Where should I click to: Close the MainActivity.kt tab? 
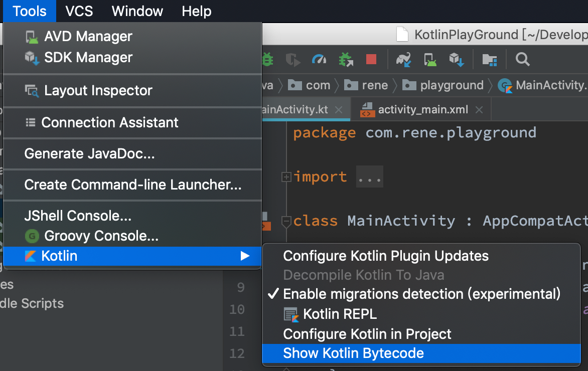339,110
